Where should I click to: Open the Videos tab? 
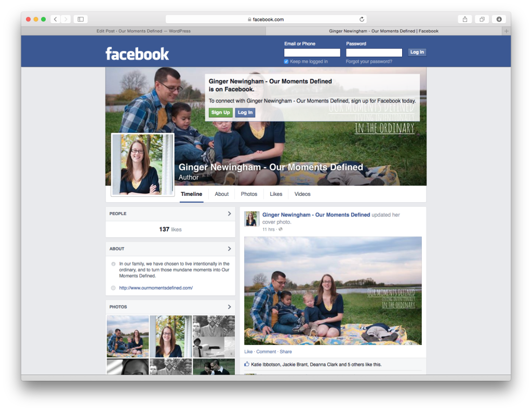302,194
